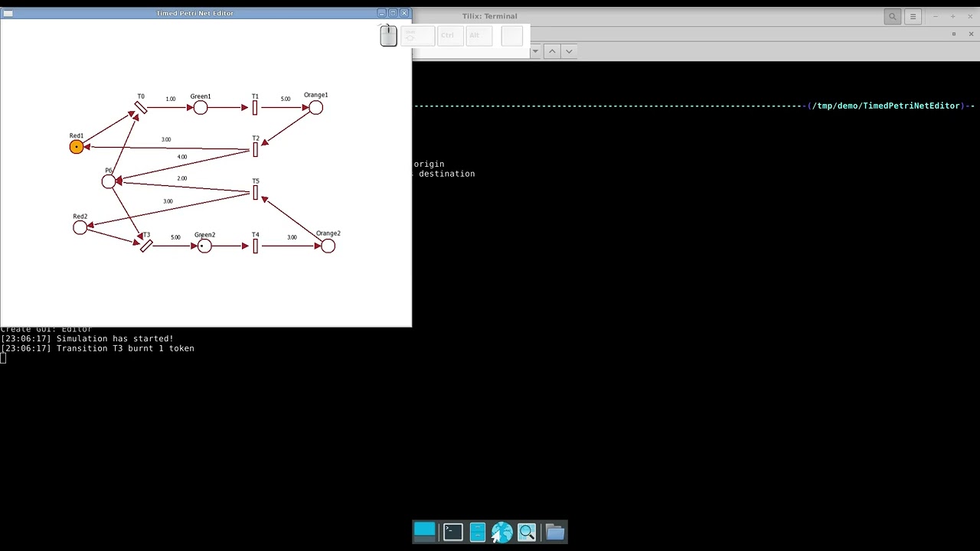Open file manager cabinet dock icon
The width and height of the screenshot is (980, 551).
pyautogui.click(x=477, y=532)
